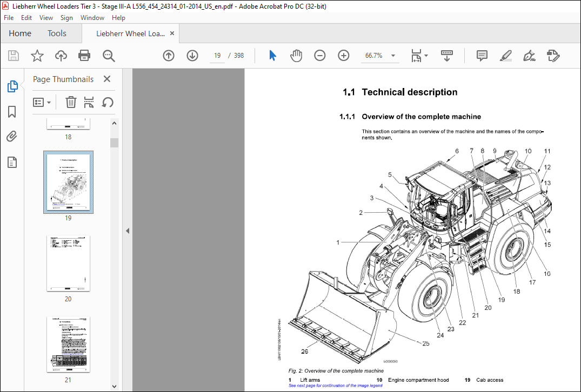Click the scrolling mode keyboard icon

coord(447,56)
